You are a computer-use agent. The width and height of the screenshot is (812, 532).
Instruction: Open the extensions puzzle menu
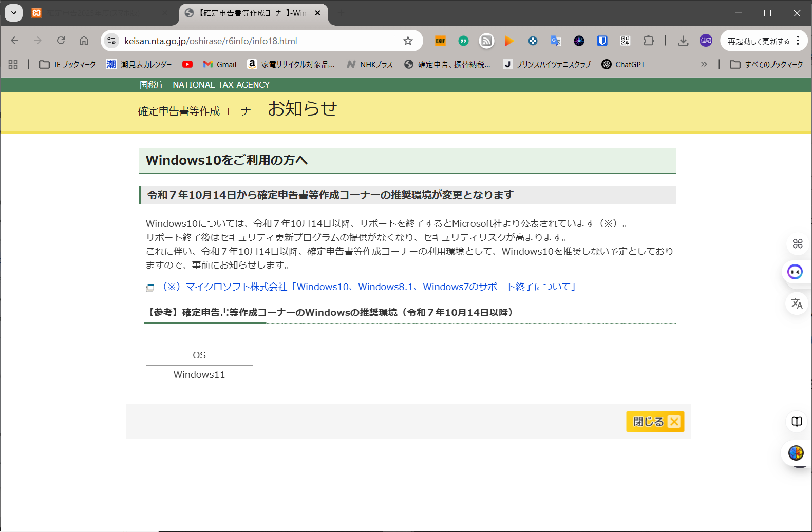click(x=649, y=41)
